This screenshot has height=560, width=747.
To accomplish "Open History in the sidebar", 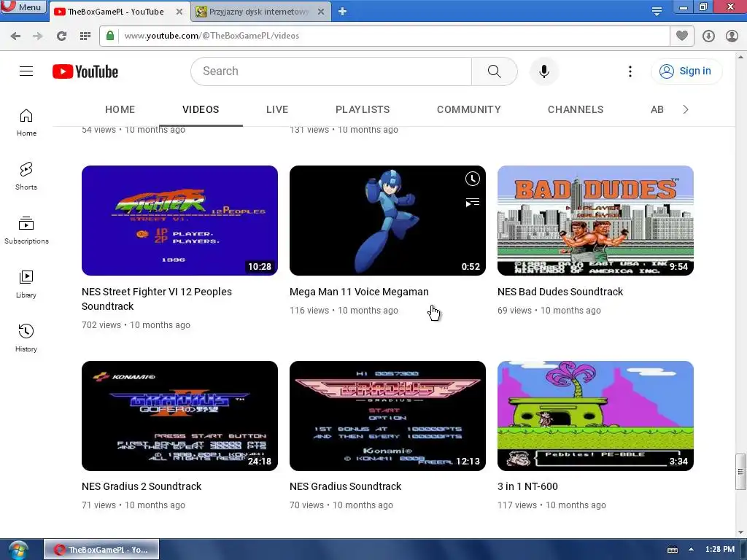I will [26, 338].
